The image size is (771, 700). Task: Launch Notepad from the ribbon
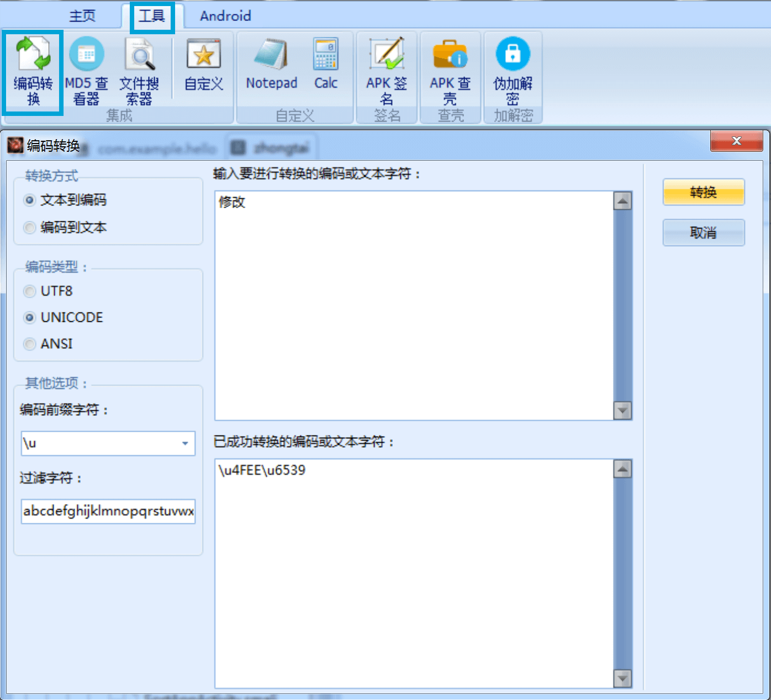(272, 63)
